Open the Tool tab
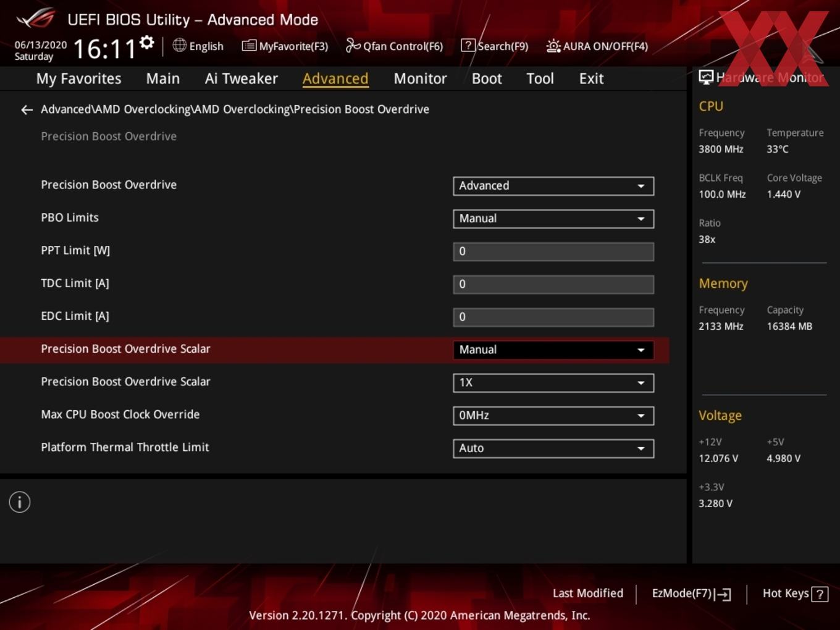 click(540, 78)
